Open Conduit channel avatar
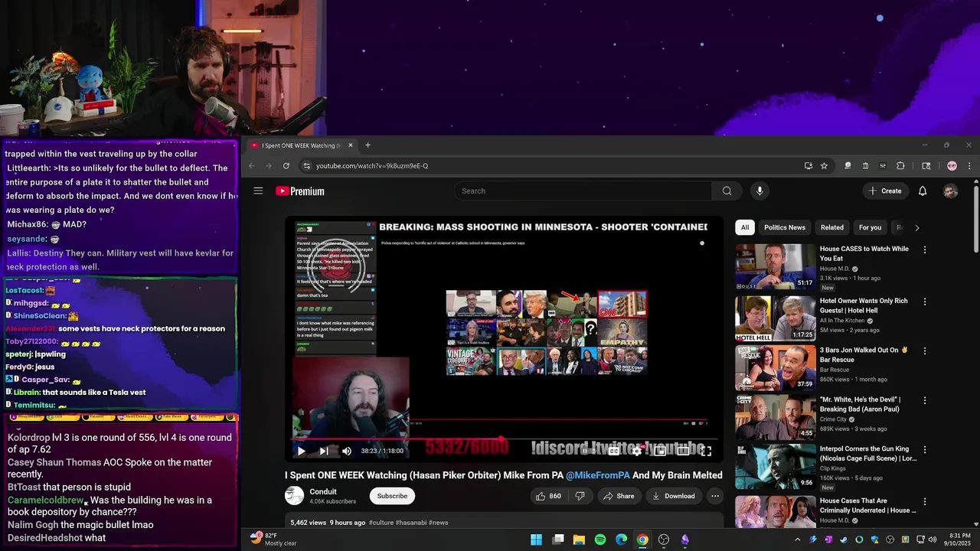980x551 pixels. tap(294, 496)
